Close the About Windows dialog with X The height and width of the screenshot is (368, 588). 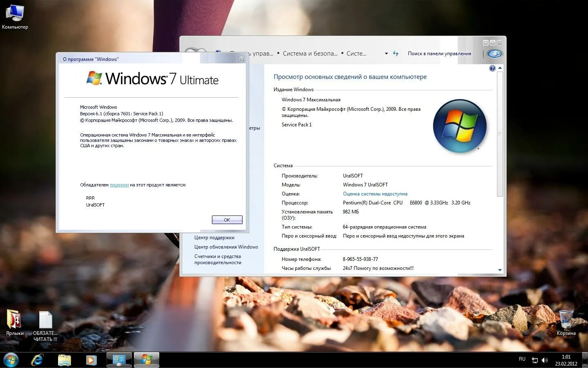point(242,59)
